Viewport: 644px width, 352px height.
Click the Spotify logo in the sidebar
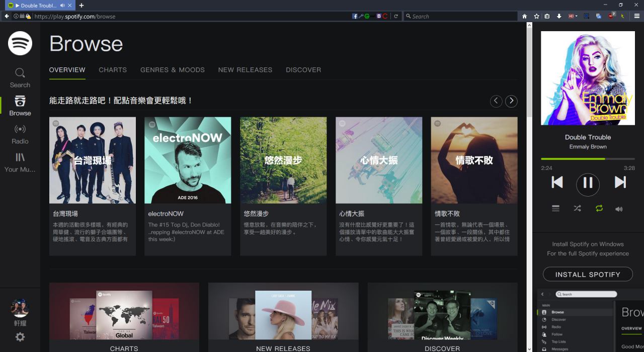(20, 43)
